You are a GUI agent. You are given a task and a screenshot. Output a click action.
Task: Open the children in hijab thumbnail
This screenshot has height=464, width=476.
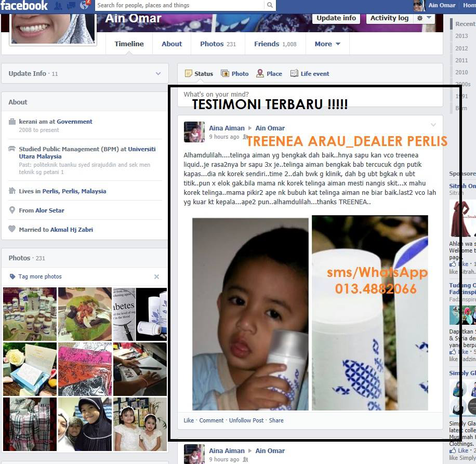coord(85,424)
